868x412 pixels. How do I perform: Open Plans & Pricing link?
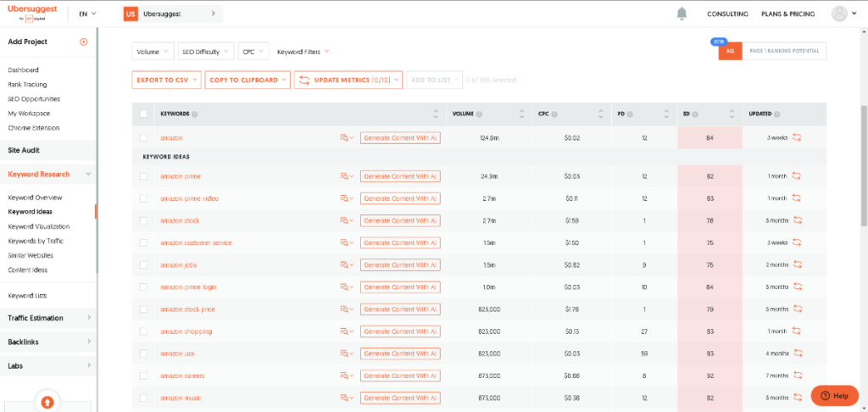(x=787, y=14)
